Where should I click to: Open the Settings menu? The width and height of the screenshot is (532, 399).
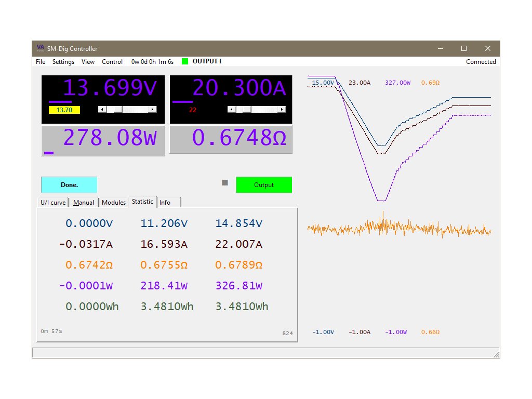tap(63, 62)
